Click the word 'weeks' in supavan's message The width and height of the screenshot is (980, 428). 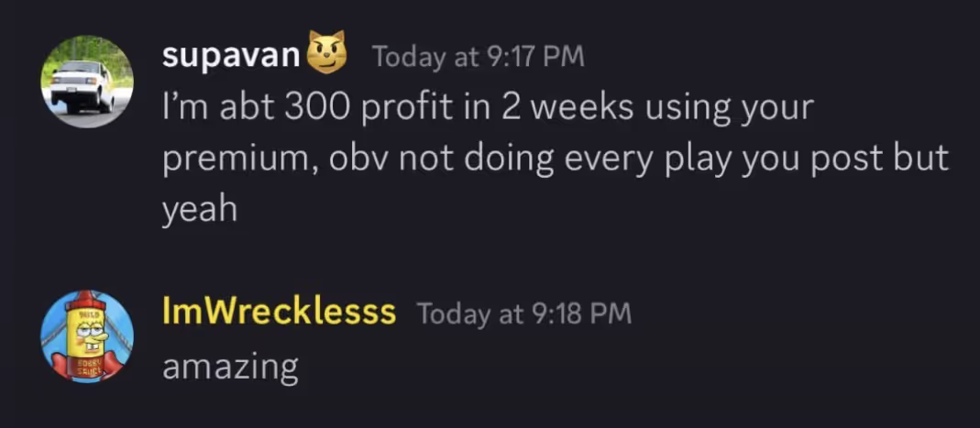(x=584, y=108)
